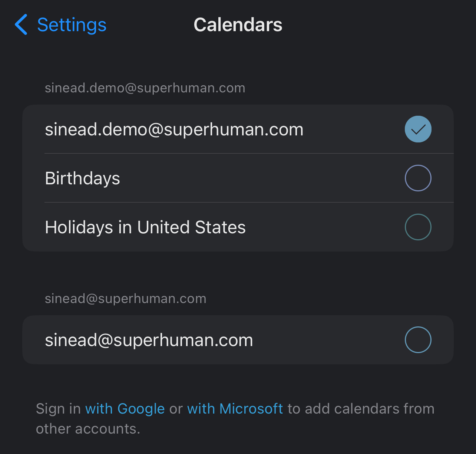Enable the Birthdays calendar circle
This screenshot has height=454, width=476.
tap(418, 178)
